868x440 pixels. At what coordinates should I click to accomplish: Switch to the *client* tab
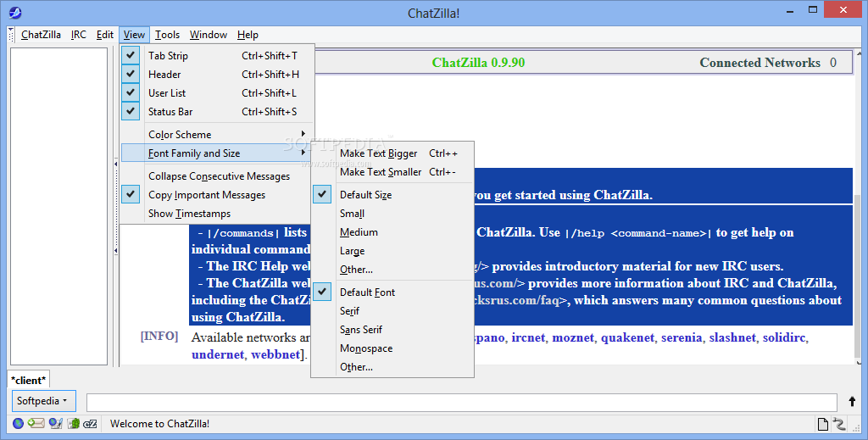tap(29, 380)
